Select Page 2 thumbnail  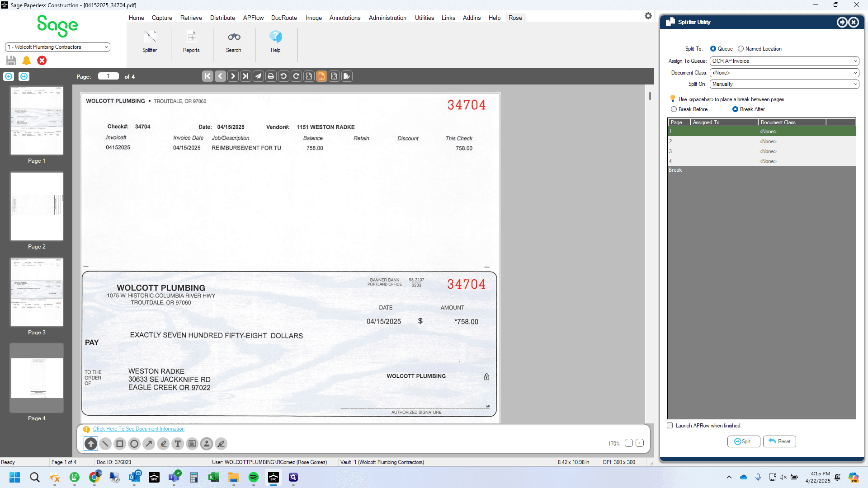[x=37, y=206]
